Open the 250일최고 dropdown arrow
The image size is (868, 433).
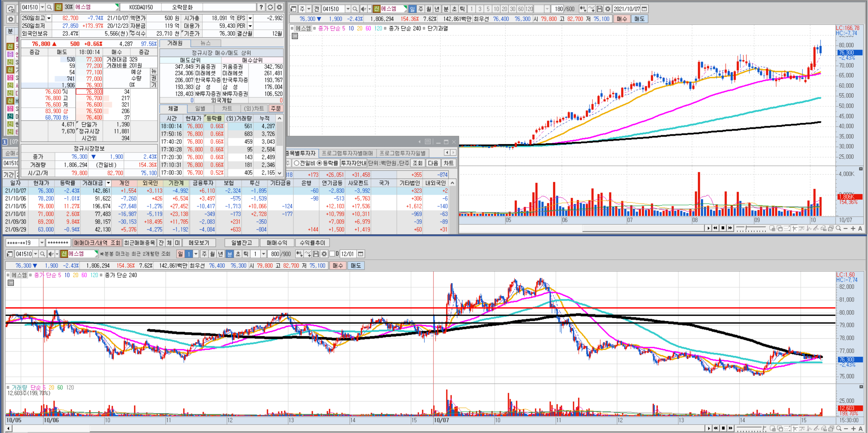49,18
